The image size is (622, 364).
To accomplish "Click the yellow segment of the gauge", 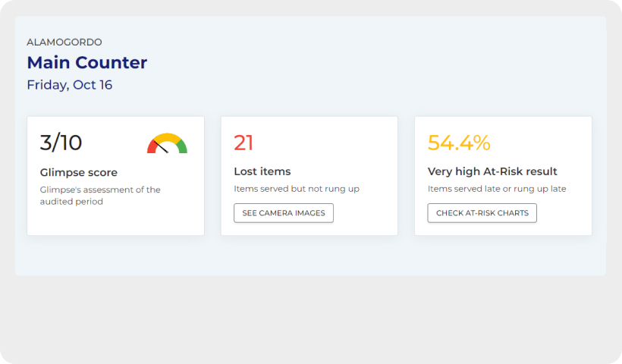I will pos(167,136).
